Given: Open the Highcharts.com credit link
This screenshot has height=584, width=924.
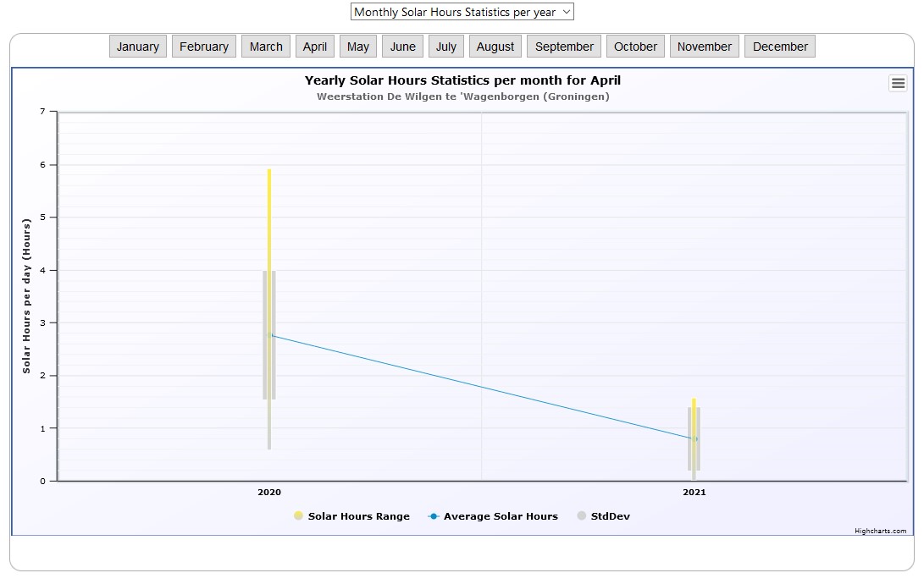Looking at the screenshot, I should 880,532.
